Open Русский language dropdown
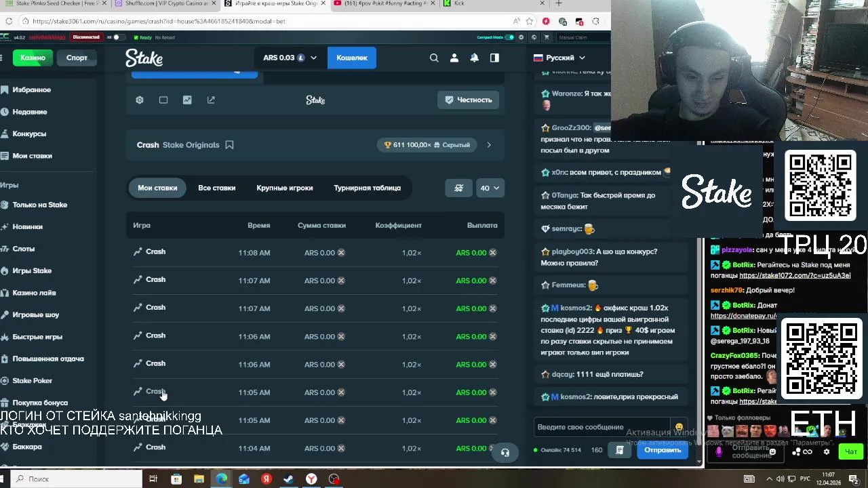 point(559,58)
